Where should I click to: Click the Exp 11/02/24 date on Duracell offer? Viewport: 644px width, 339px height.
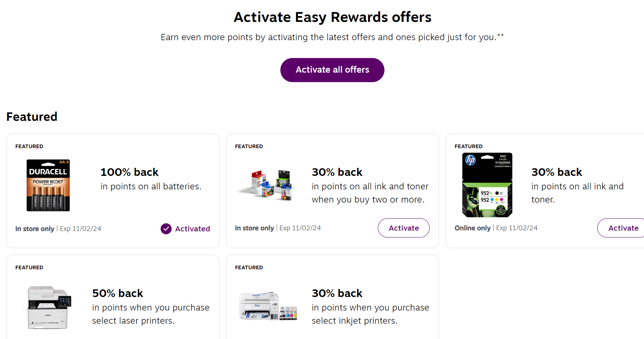80,228
